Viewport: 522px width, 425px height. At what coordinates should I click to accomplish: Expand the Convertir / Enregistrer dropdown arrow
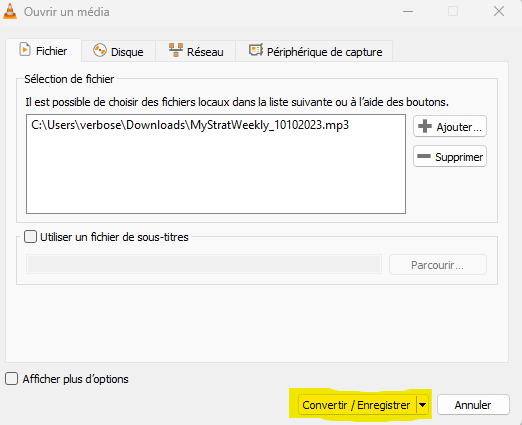tap(422, 405)
